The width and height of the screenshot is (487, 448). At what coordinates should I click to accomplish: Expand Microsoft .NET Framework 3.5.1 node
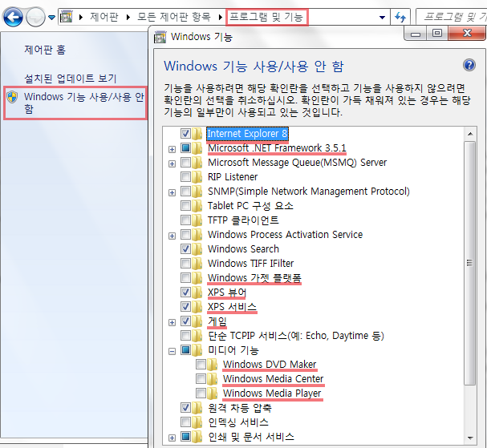pos(172,150)
